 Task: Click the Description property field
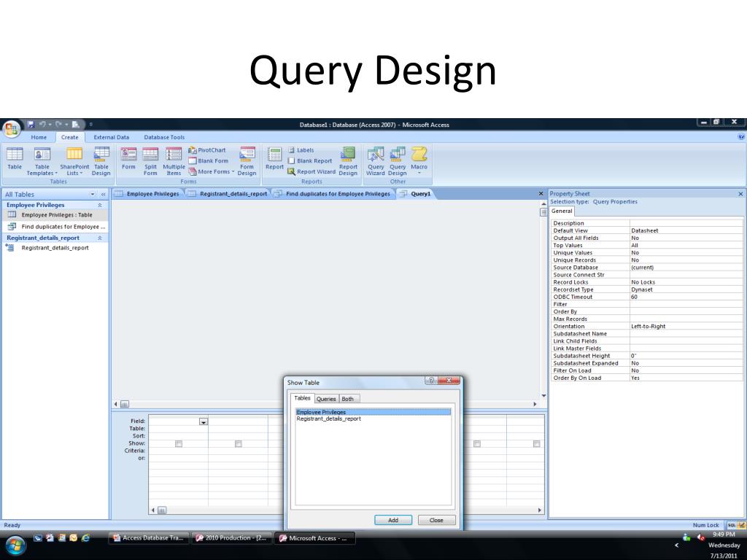pos(686,223)
